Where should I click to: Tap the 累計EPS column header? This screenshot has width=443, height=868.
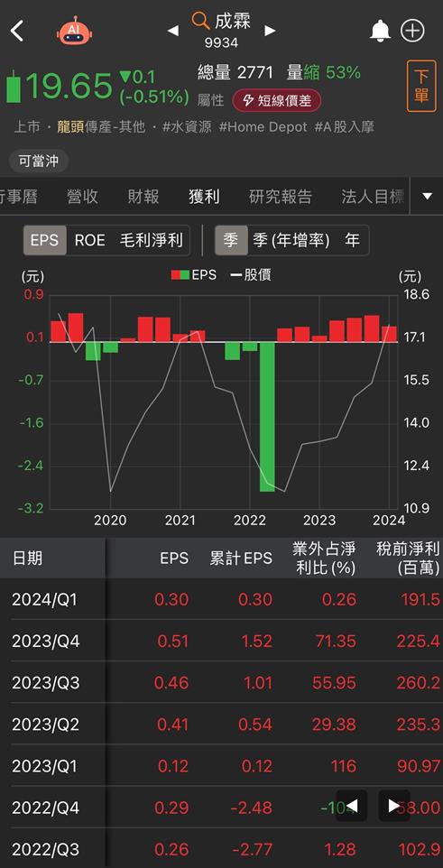[241, 558]
